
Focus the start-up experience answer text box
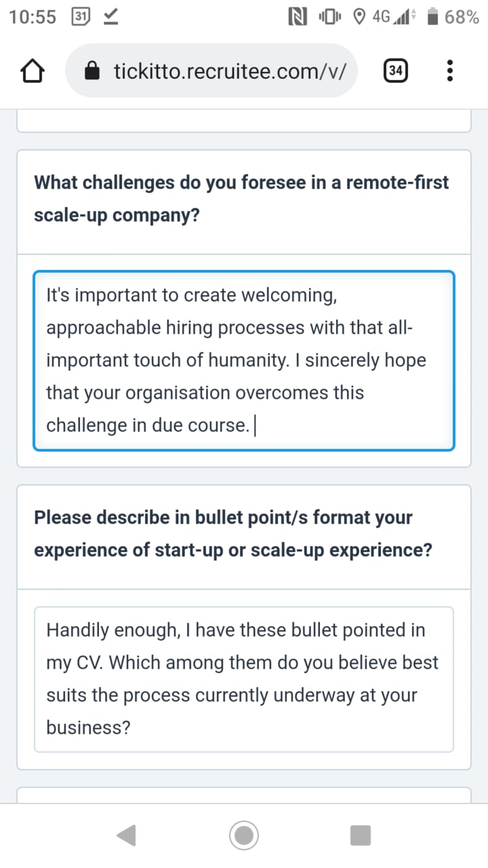(244, 679)
